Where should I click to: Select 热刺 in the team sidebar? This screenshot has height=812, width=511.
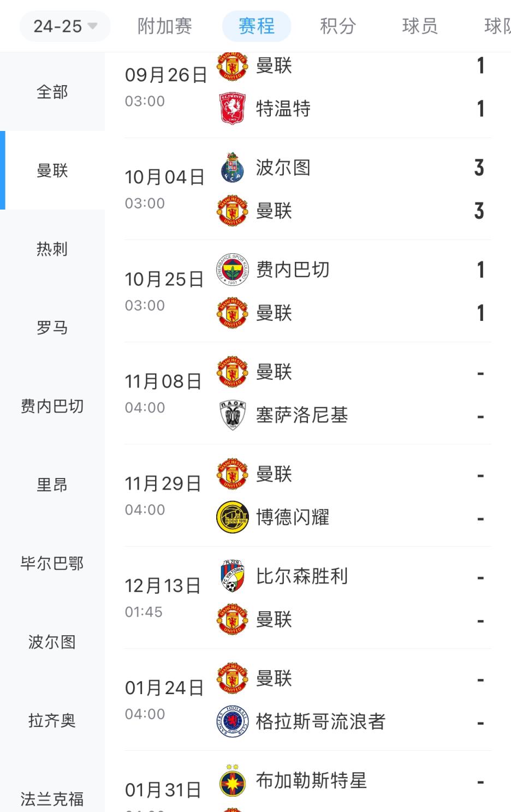52,249
